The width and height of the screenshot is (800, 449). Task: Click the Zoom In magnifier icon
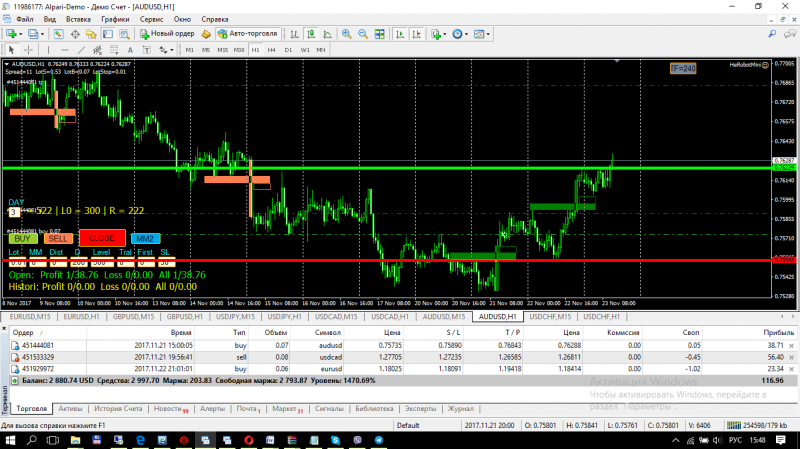coord(347,33)
